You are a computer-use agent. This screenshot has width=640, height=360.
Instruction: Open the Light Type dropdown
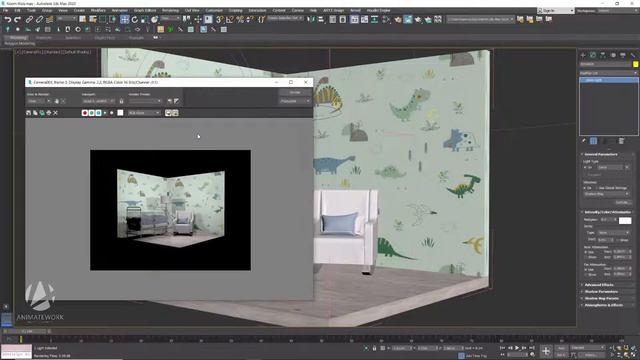pos(613,167)
